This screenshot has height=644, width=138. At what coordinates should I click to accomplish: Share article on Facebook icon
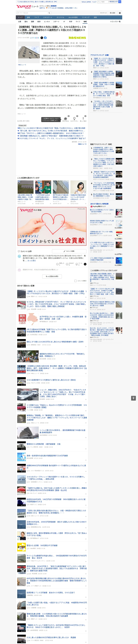coord(45,38)
